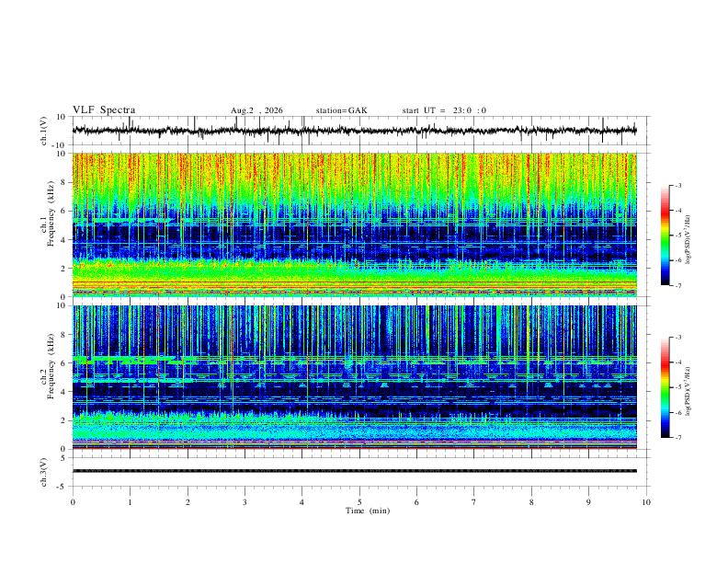This screenshot has height=563, width=728.
Task: Click the ch.2 lower color bar
Action: (x=665, y=387)
